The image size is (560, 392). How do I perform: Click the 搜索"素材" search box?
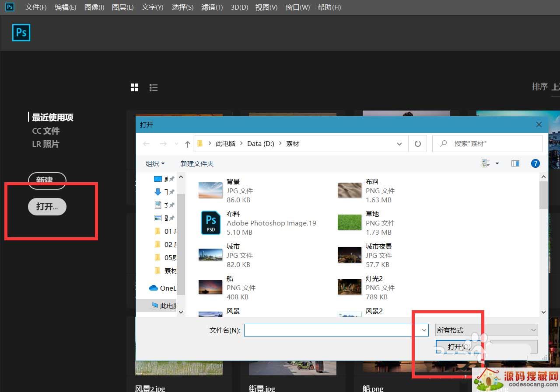(x=487, y=143)
